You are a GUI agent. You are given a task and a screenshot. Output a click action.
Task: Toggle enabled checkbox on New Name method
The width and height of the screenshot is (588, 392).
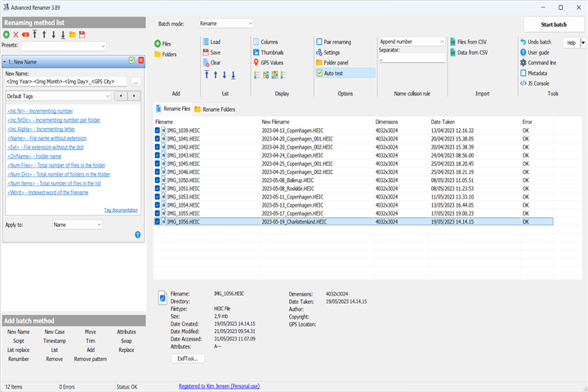pos(131,60)
